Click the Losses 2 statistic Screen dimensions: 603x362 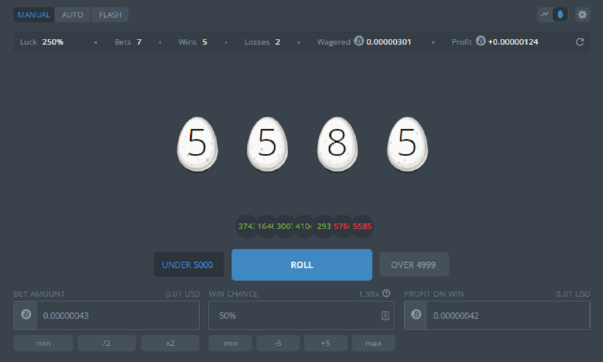(x=262, y=42)
